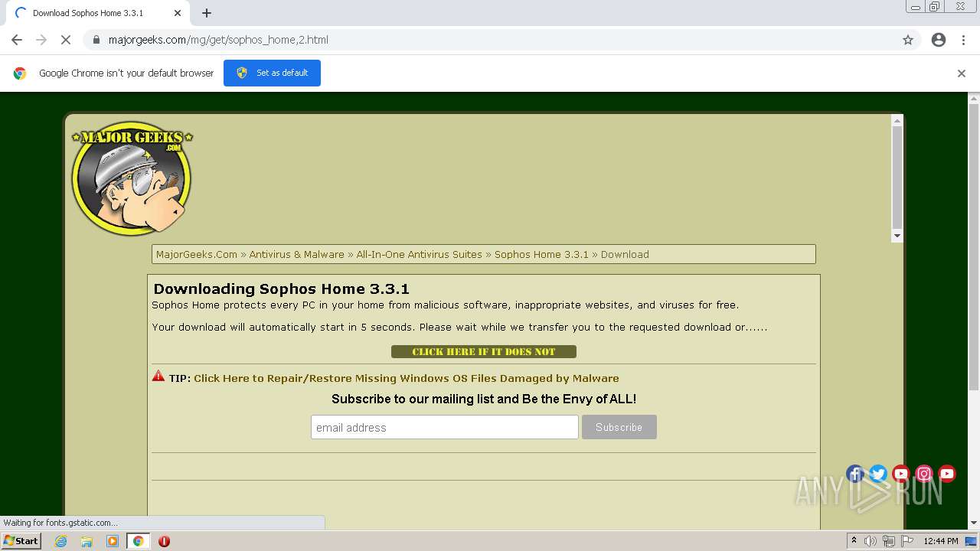Click the system clock showing 12:44 PM
This screenshot has width=980, height=551.
coord(941,541)
